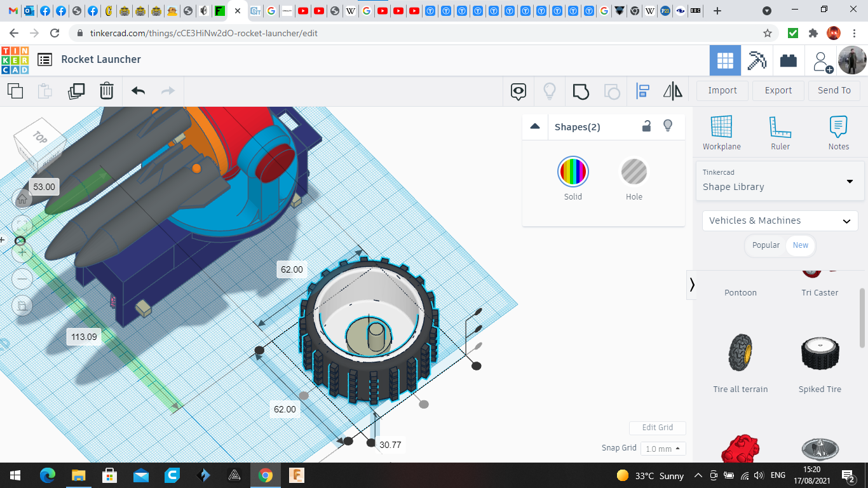This screenshot has width=868, height=488.
Task: Open Microsoft Edge from the taskbar
Action: [48, 475]
